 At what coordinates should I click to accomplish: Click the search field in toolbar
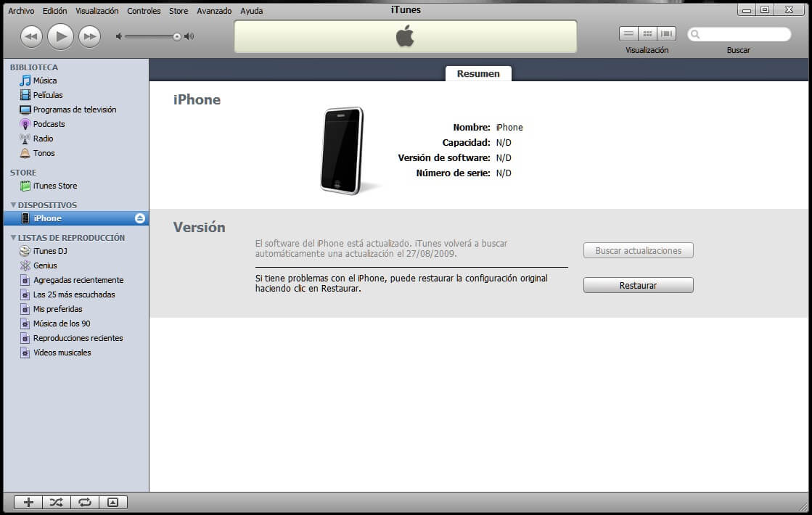coord(739,34)
